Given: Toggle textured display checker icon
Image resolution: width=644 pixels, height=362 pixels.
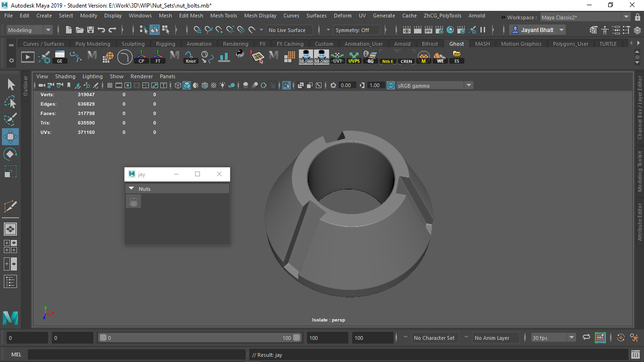Looking at the screenshot, I should coord(214,85).
